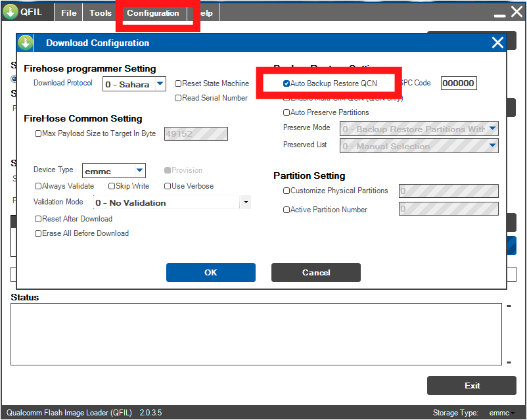The height and width of the screenshot is (420, 527).
Task: Click the QFIL green download logo icon
Action: pos(10,12)
